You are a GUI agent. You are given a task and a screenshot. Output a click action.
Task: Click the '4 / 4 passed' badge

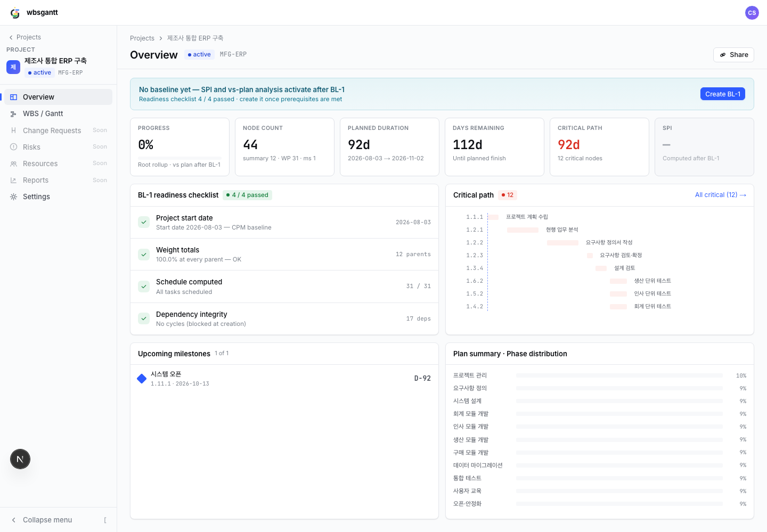[247, 195]
